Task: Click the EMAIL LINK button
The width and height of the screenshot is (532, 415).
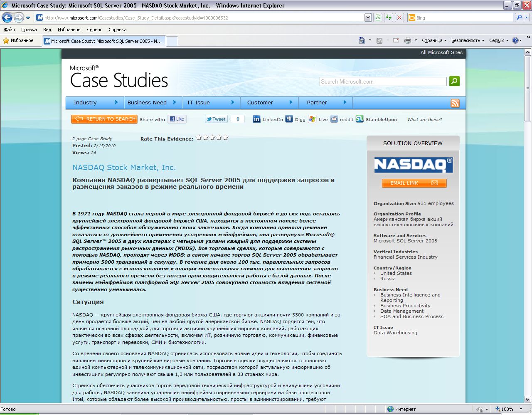Action: 414,183
